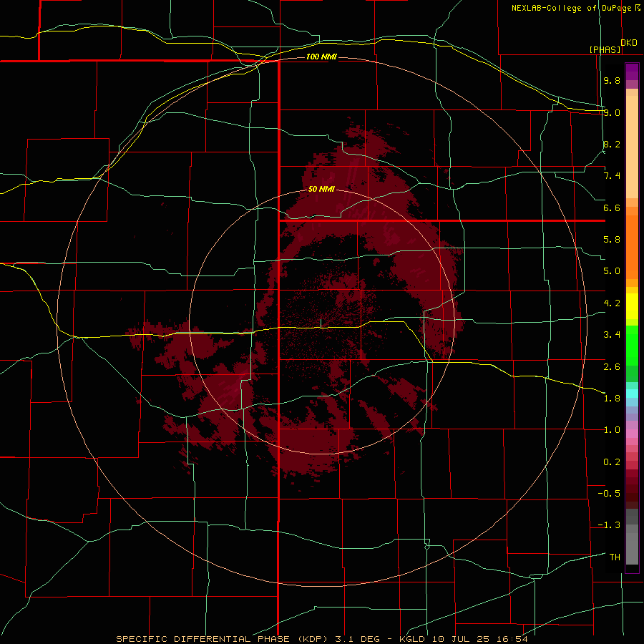Click the 5.0 value on the scale
Screen dimensions: 644x644
point(612,271)
